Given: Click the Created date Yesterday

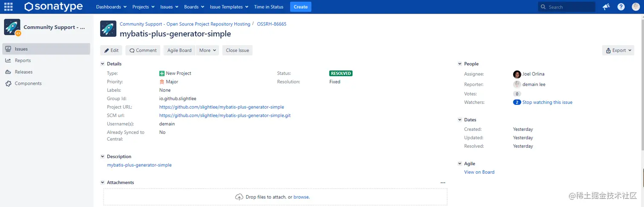Looking at the screenshot, I should (x=523, y=129).
